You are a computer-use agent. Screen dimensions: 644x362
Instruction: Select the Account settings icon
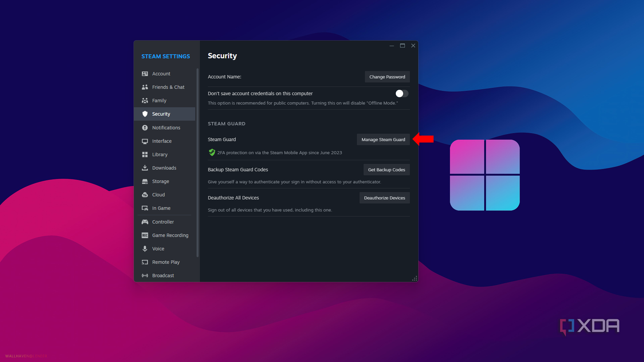point(145,73)
